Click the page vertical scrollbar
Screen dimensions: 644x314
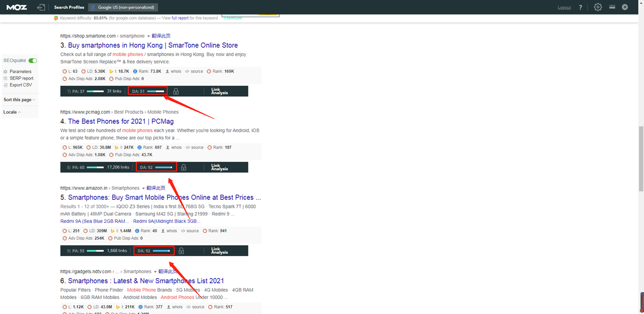coord(641,159)
